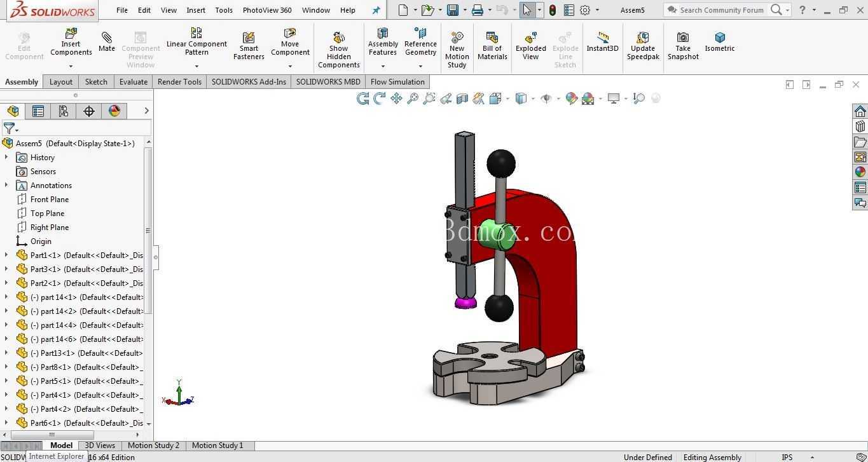Activate the Move Component tool
868x462 pixels.
(290, 42)
